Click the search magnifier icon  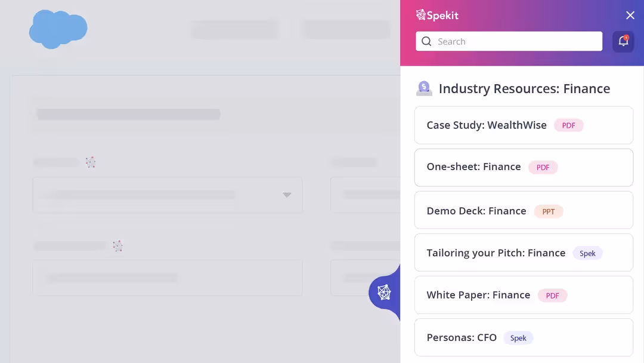point(426,42)
